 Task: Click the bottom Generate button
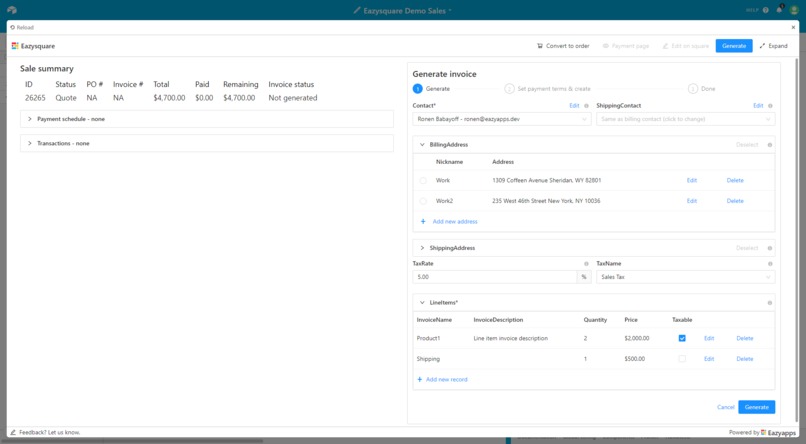756,407
